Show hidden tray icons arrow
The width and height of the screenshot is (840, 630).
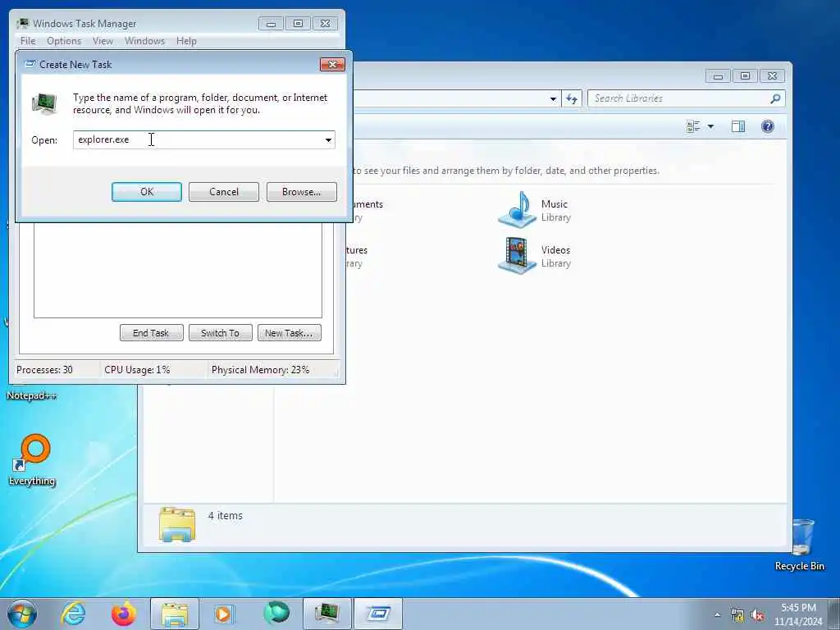coord(717,615)
